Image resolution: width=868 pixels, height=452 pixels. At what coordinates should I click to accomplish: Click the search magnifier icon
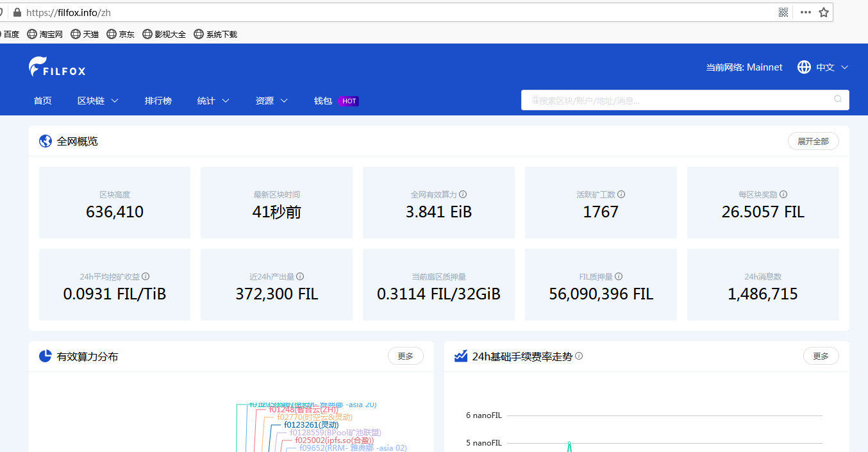pyautogui.click(x=837, y=99)
